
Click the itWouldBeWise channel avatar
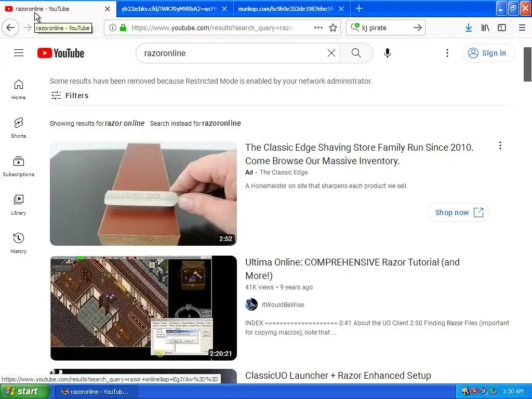[x=251, y=304]
